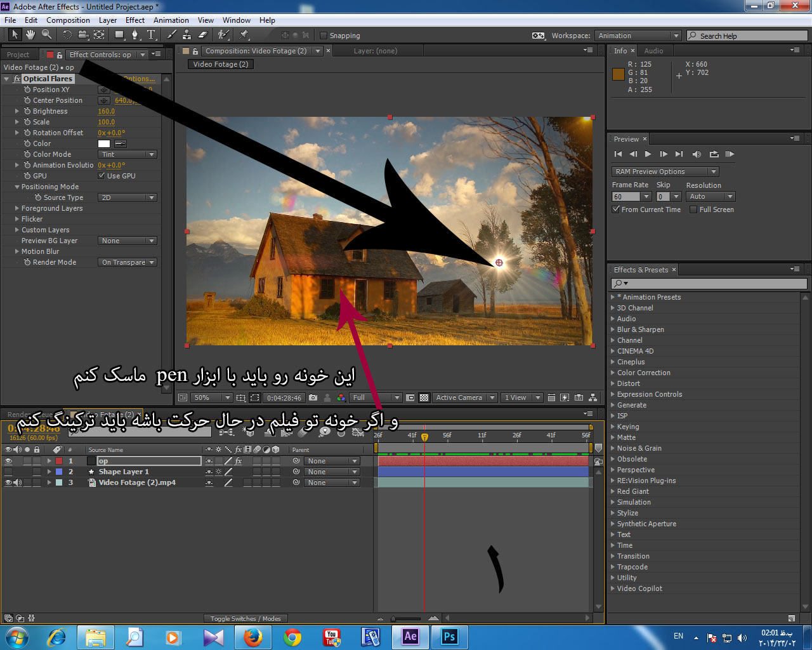Select the Unified Camera tool
This screenshot has width=812, height=650.
tap(82, 34)
